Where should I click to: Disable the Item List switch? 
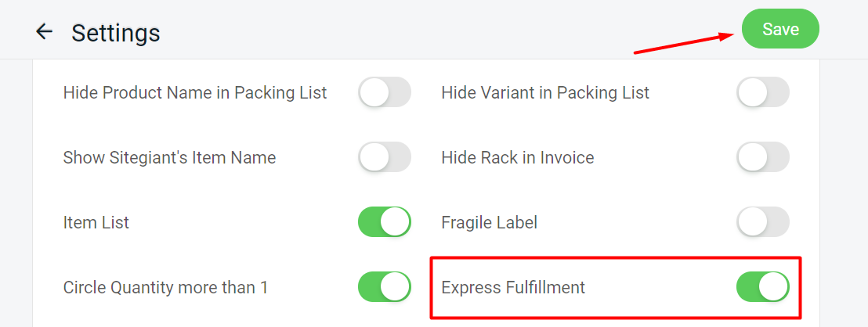(385, 222)
